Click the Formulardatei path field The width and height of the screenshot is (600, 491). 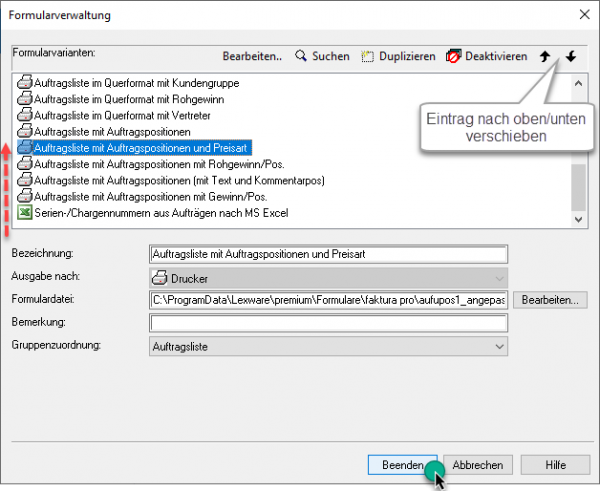328,300
